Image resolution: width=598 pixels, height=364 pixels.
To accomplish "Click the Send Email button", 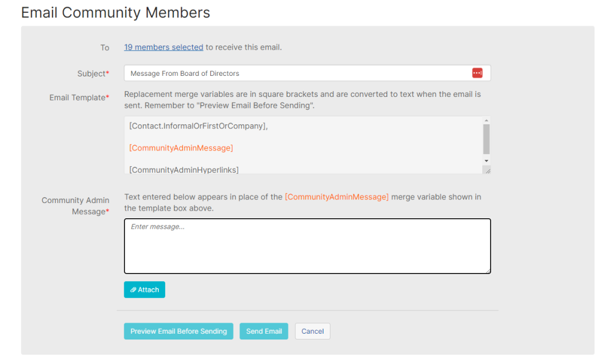I will [264, 331].
